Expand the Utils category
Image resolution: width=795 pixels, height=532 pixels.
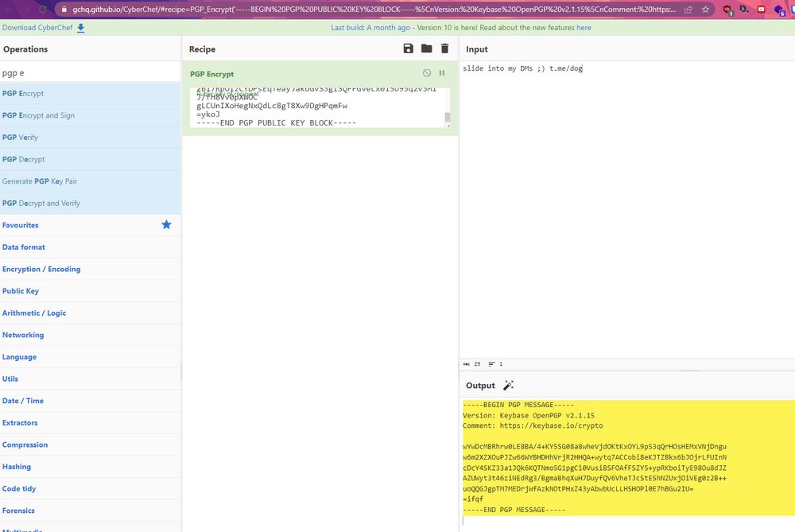point(91,379)
